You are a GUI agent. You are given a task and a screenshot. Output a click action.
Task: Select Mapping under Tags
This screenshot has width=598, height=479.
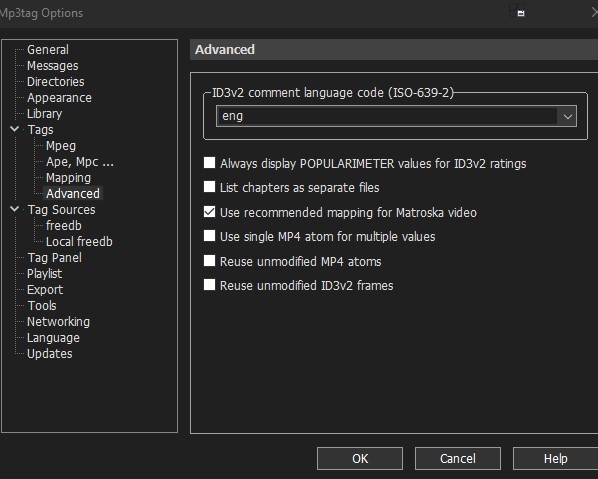(68, 178)
